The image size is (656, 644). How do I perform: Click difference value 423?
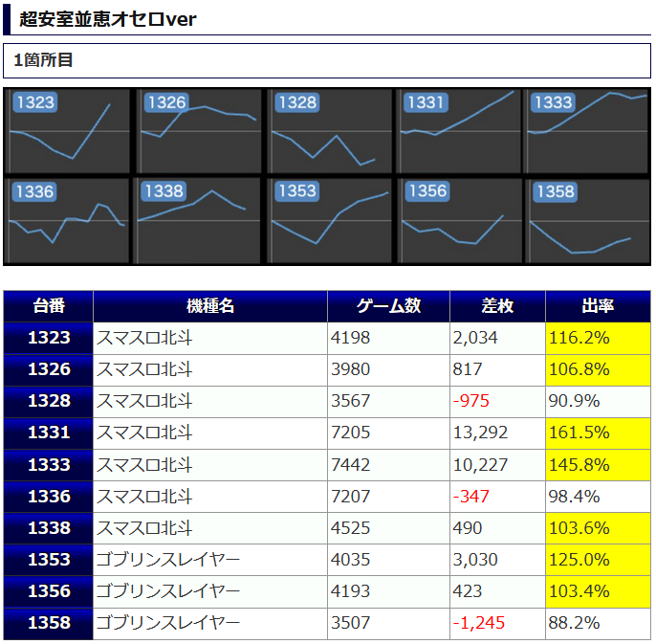pyautogui.click(x=468, y=591)
